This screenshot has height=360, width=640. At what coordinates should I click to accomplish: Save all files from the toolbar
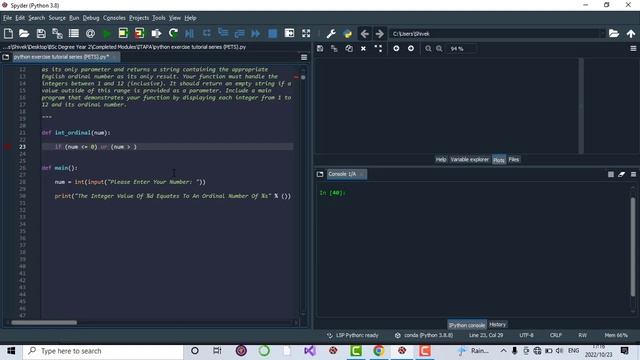point(57,33)
